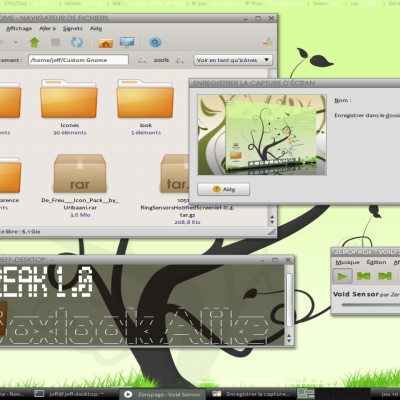The height and width of the screenshot is (400, 400).
Task: Skip to next track in music player
Action: point(385,276)
